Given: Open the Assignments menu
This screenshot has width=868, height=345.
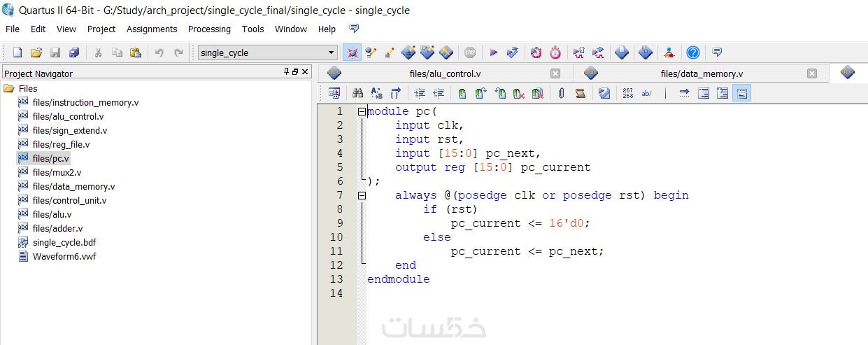Looking at the screenshot, I should point(152,29).
